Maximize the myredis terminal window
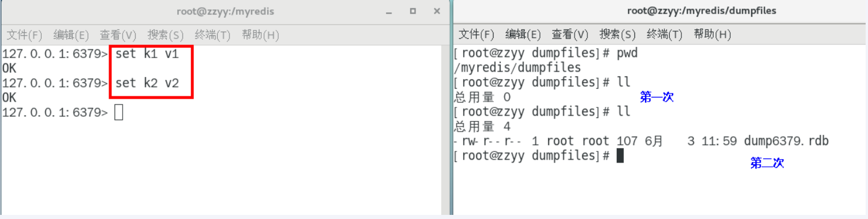868x219 pixels. point(413,11)
